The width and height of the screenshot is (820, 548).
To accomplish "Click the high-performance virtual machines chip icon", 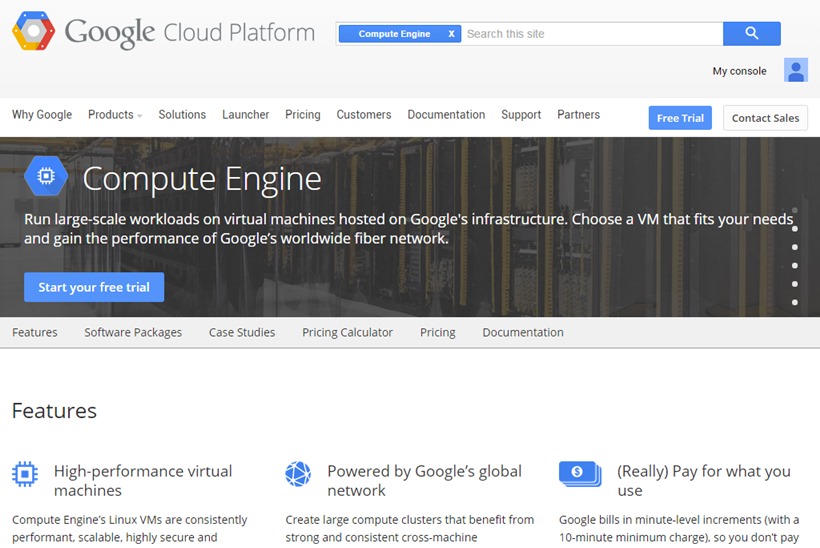I will pyautogui.click(x=25, y=474).
